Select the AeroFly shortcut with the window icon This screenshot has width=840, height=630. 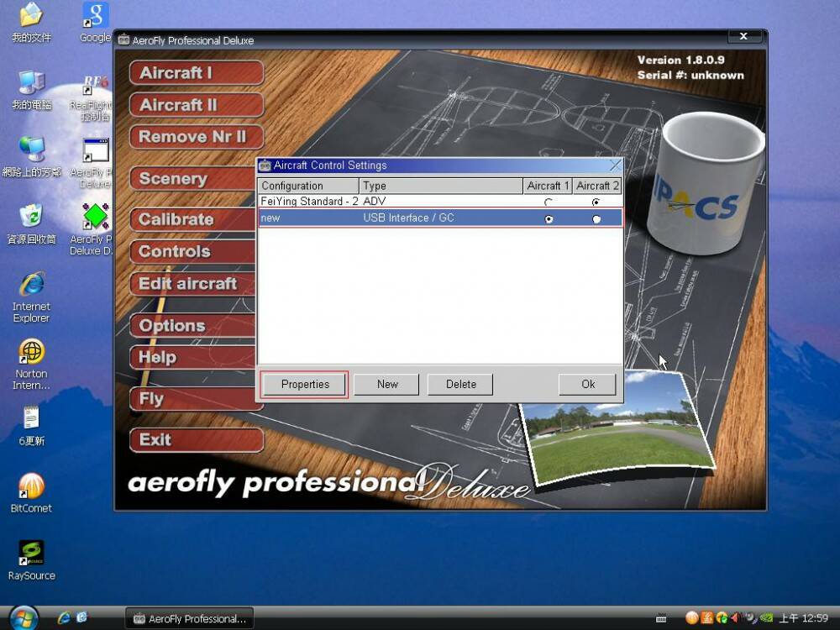94,163
